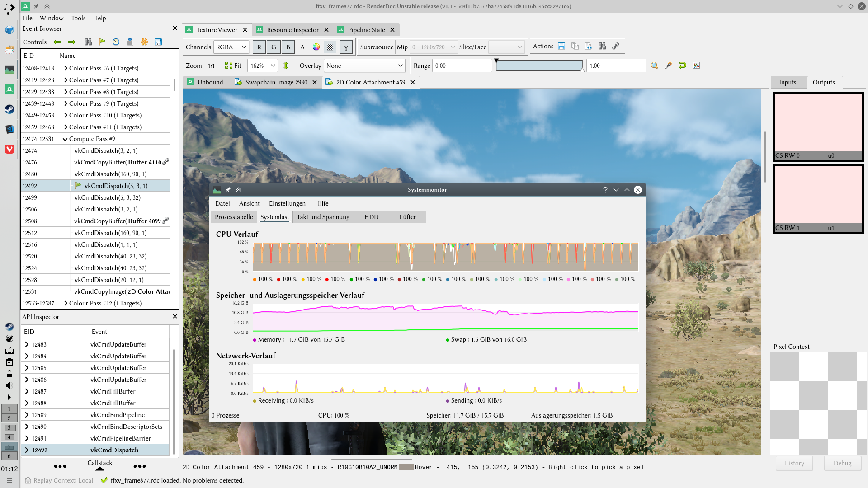Screen dimensions: 868x488
Task: Click the magnifier autofit range icon
Action: pyautogui.click(x=654, y=66)
